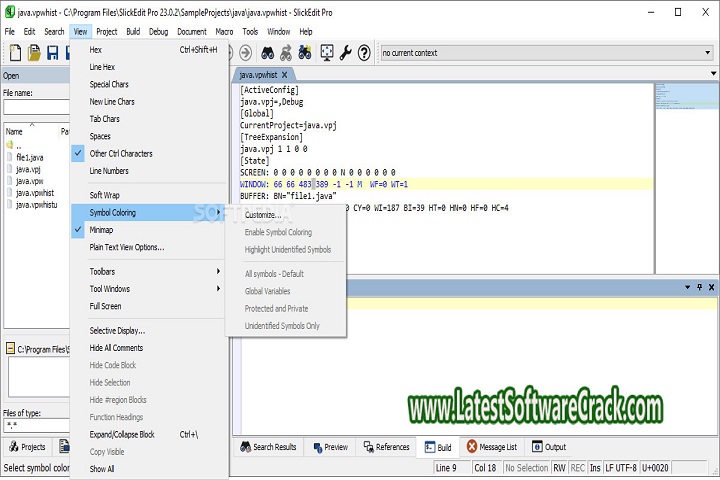Screen dimensions: 720x480
Task: Click the pin icon on bottom panel
Action: point(699,287)
